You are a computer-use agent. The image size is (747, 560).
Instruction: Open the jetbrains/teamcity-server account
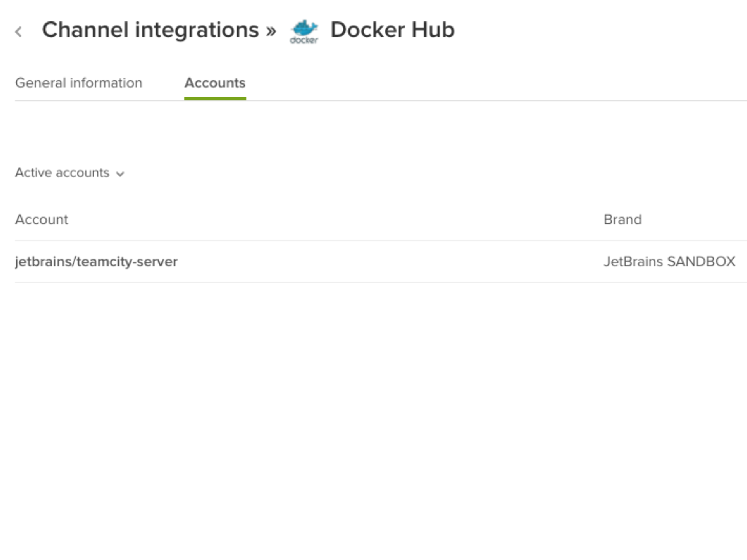[x=96, y=262]
